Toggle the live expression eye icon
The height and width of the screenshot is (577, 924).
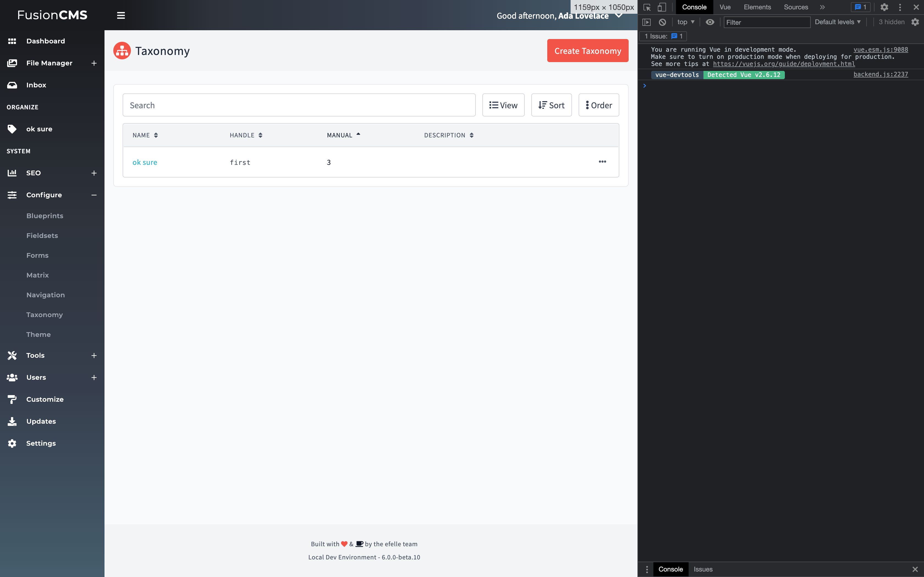710,22
